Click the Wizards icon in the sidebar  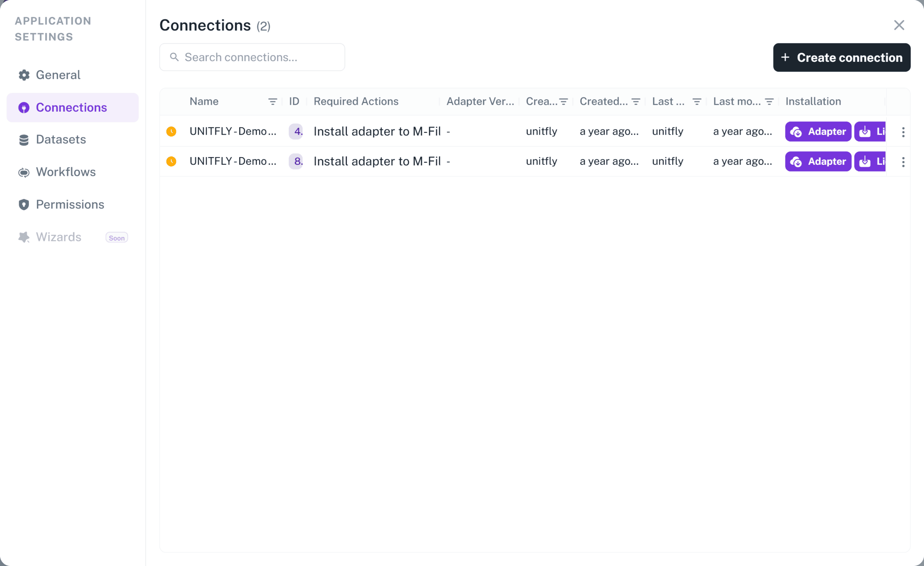click(24, 237)
